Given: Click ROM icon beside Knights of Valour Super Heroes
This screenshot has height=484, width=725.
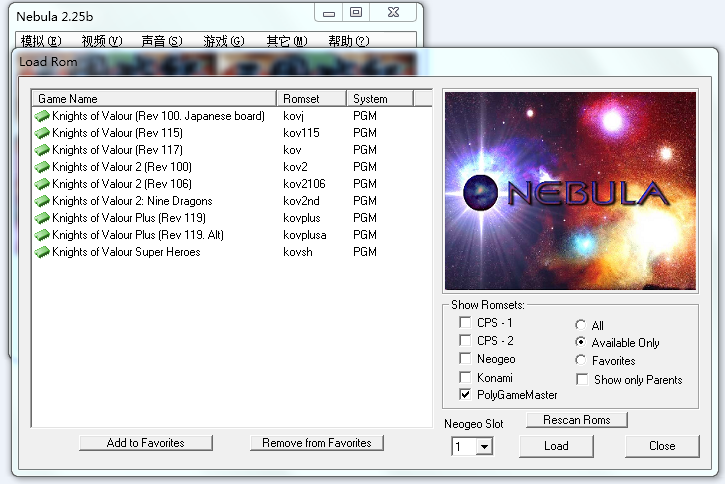Looking at the screenshot, I should pos(42,252).
